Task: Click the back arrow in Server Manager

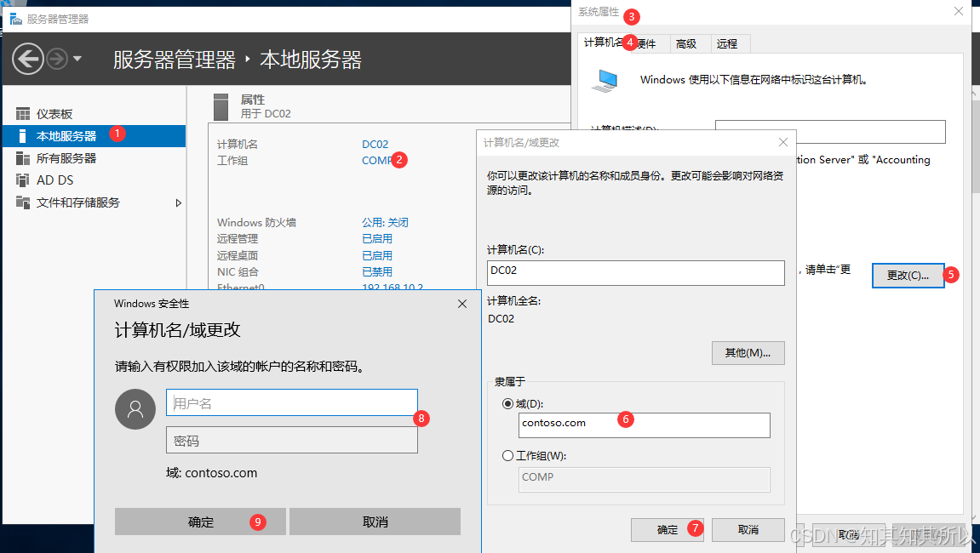Action: 27,60
